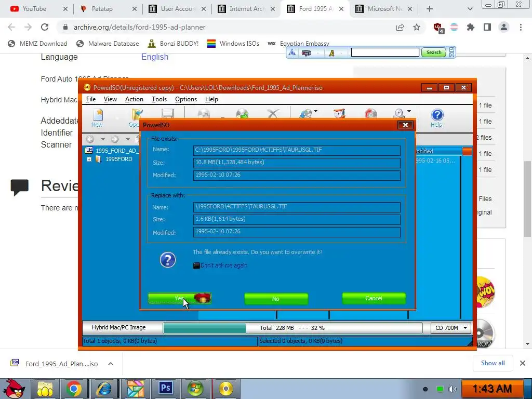Open the Tools menu in PowerISO
The width and height of the screenshot is (532, 399).
pos(159,99)
